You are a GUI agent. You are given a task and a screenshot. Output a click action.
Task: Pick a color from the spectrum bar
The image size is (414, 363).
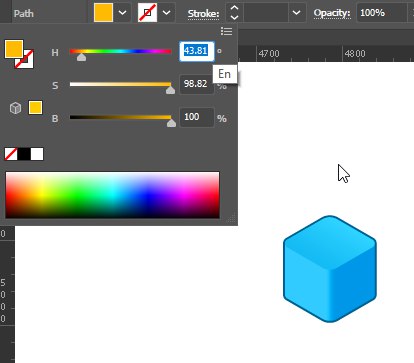click(x=112, y=195)
